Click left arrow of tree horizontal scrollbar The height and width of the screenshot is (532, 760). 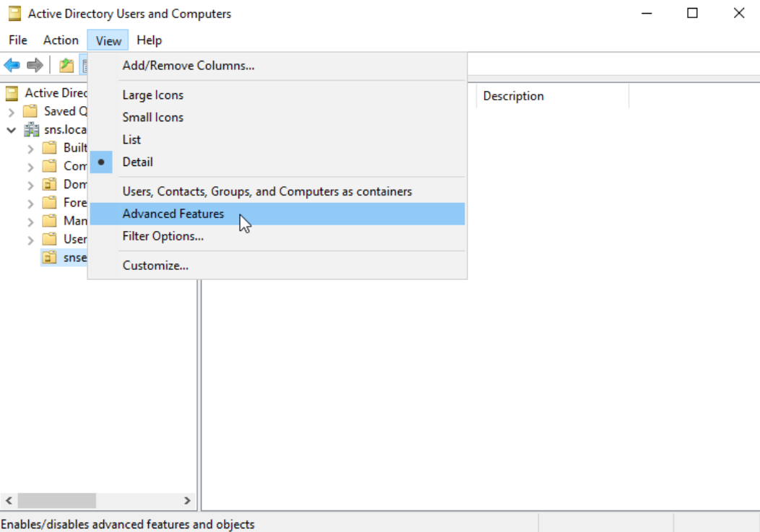tap(9, 500)
